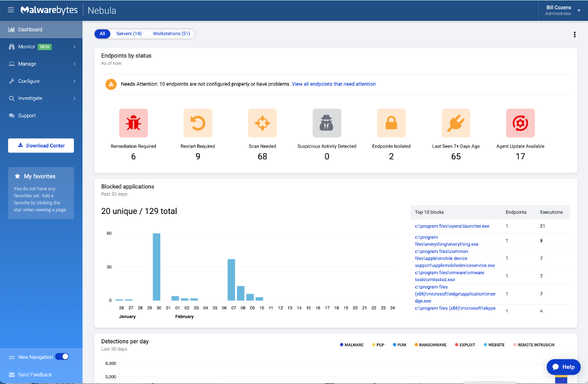Screen dimensions: 588x384
Task: Click the Suspicious Activity Detected spy icon
Action: [x=327, y=123]
